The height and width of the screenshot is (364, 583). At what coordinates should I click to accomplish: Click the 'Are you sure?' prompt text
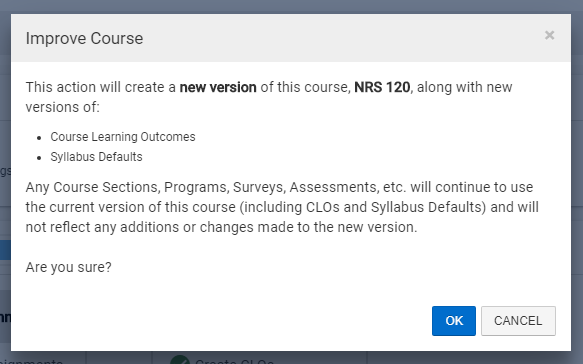coord(68,267)
